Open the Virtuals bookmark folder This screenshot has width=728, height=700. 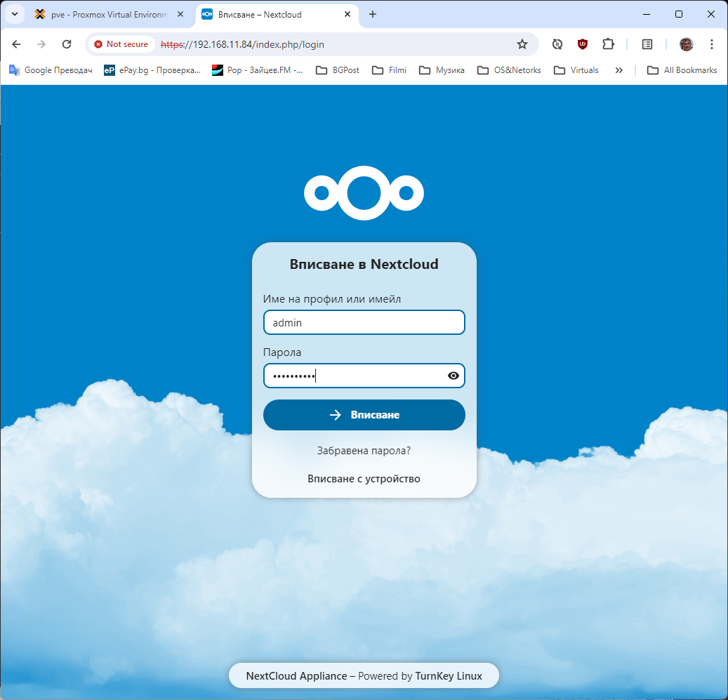click(576, 70)
